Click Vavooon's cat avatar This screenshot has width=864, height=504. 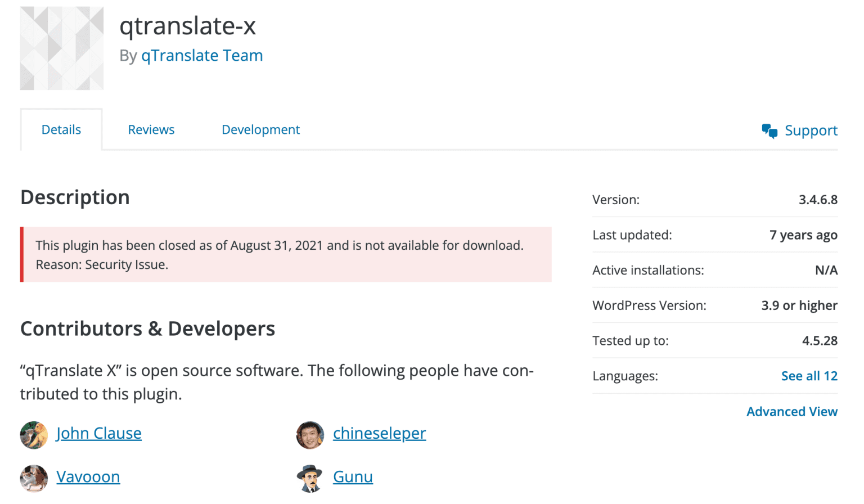click(33, 478)
